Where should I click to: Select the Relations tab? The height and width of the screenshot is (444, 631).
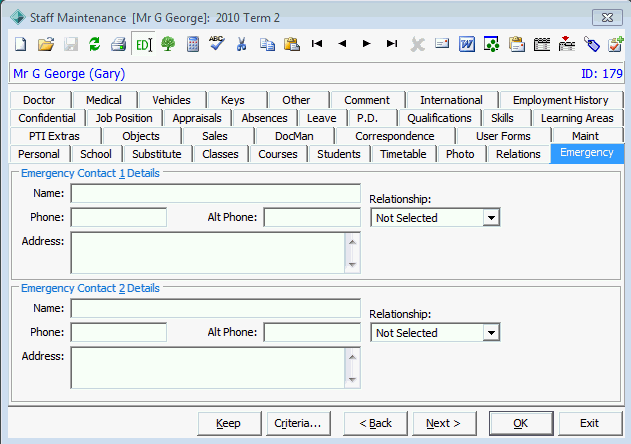(x=518, y=154)
